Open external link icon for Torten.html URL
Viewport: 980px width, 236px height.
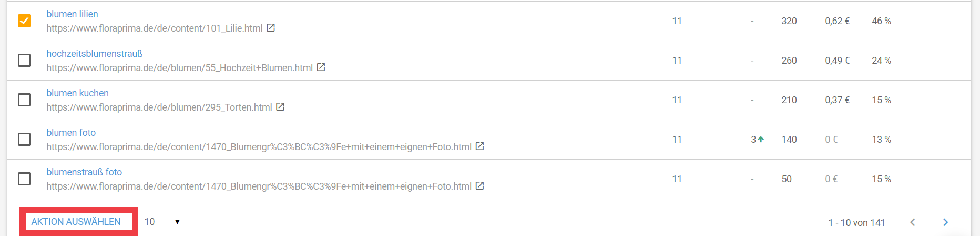pos(280,107)
